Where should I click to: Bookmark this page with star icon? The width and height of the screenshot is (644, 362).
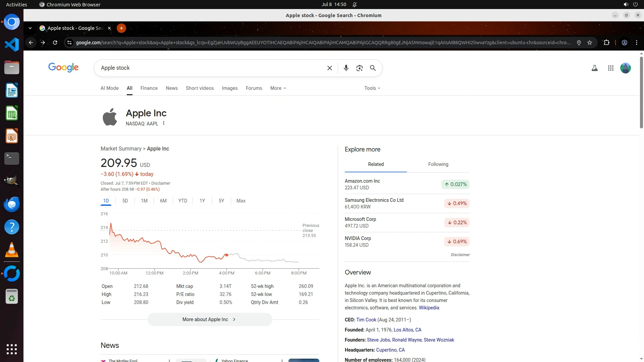[590, 43]
